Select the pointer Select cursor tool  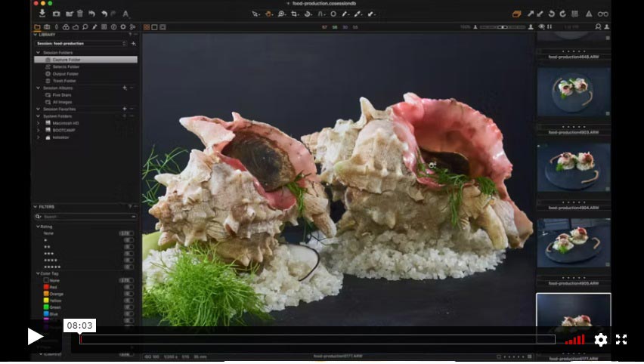pos(255,14)
